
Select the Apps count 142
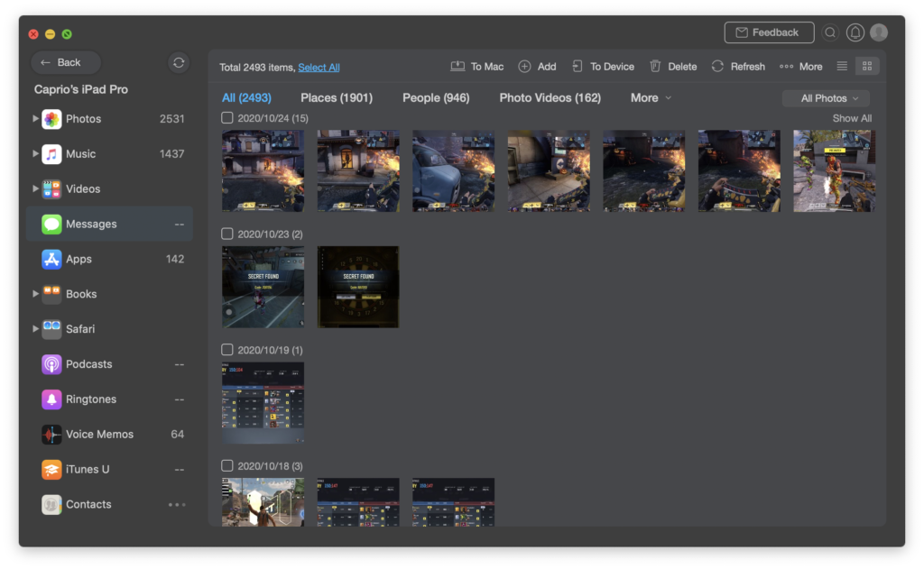pyautogui.click(x=175, y=259)
